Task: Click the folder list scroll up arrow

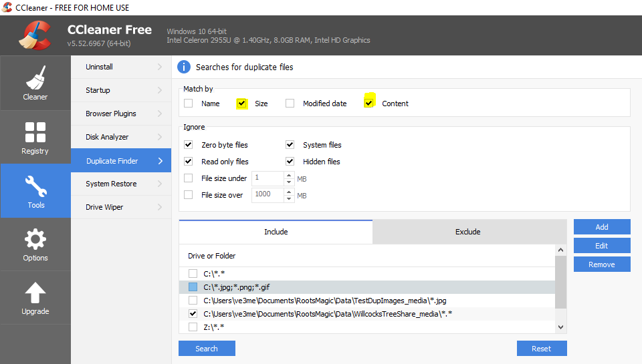Action: click(561, 250)
